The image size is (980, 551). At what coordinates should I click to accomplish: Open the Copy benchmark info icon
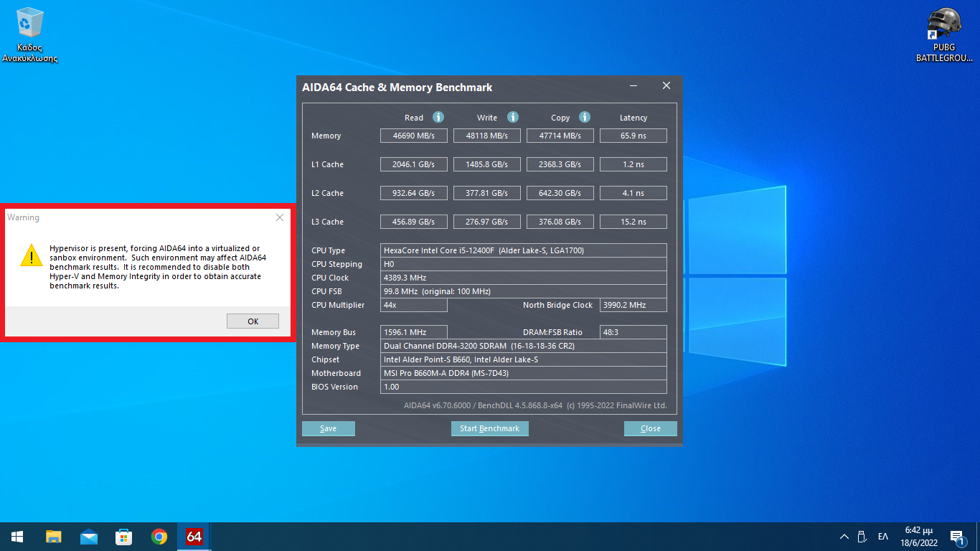tap(585, 117)
